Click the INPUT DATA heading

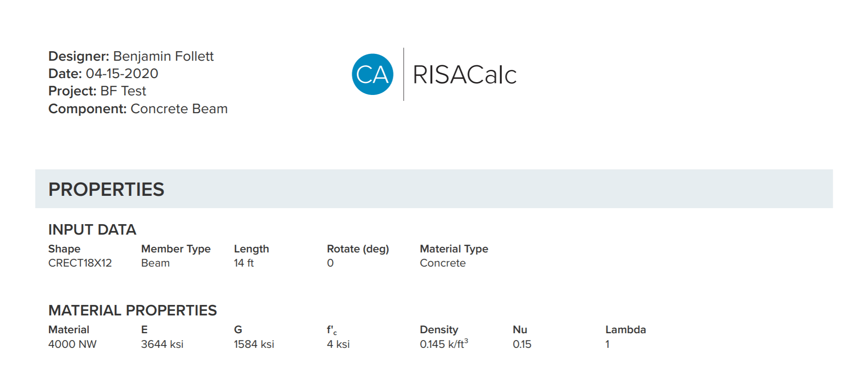pyautogui.click(x=92, y=230)
